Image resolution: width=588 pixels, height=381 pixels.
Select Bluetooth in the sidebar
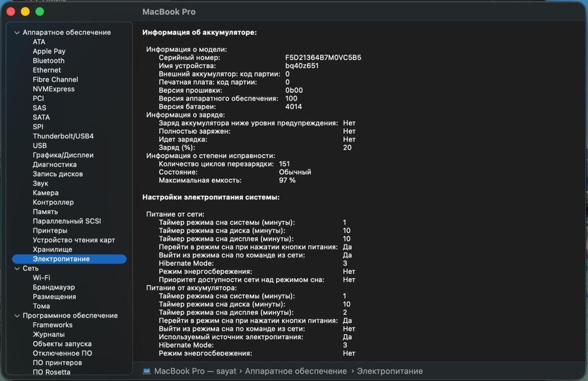click(x=48, y=61)
